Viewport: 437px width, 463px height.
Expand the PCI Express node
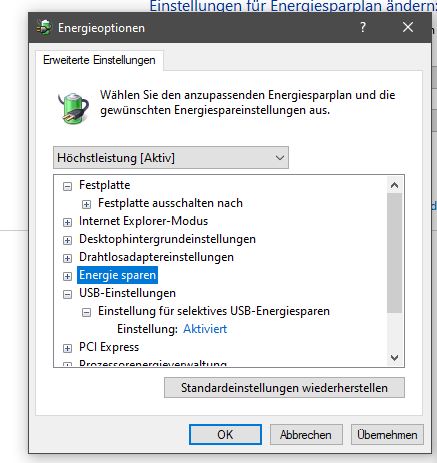(x=67, y=348)
